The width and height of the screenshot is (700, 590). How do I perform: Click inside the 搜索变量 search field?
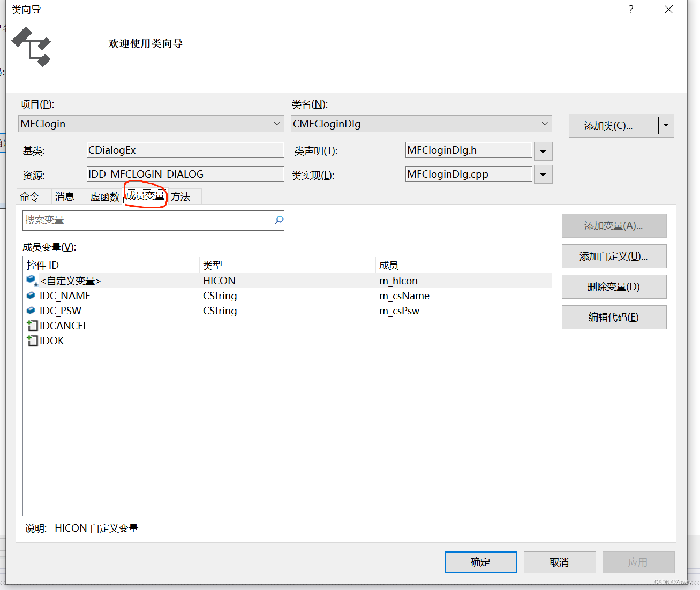pos(134,220)
